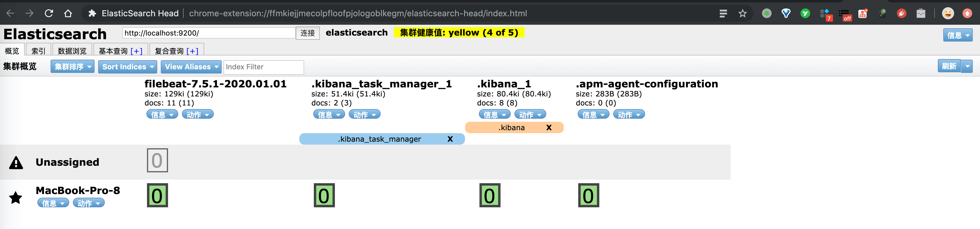Image resolution: width=980 pixels, height=229 pixels.
Task: Add a new 复合查询 tab with [+]
Action: click(192, 51)
